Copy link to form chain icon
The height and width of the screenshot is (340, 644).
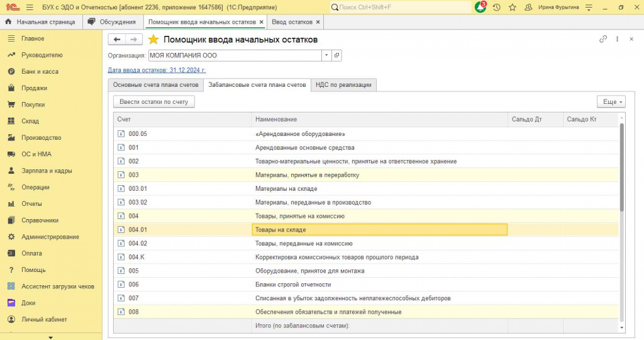(x=603, y=39)
